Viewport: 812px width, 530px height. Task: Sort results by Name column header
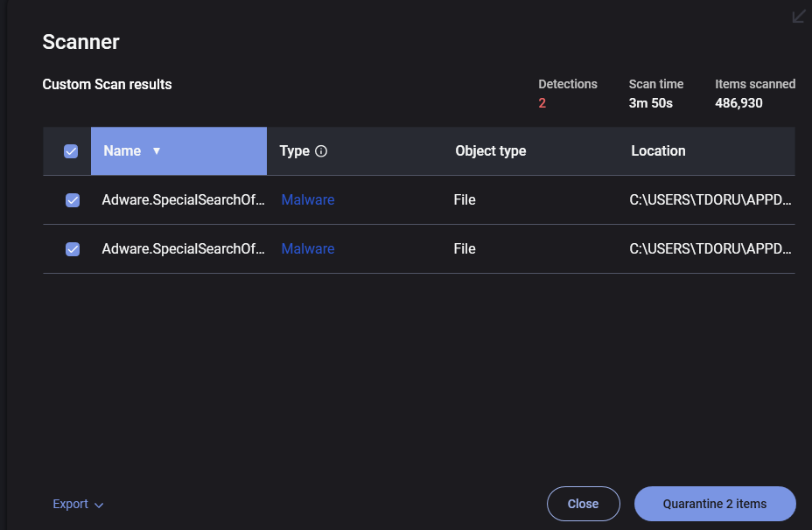coord(122,151)
